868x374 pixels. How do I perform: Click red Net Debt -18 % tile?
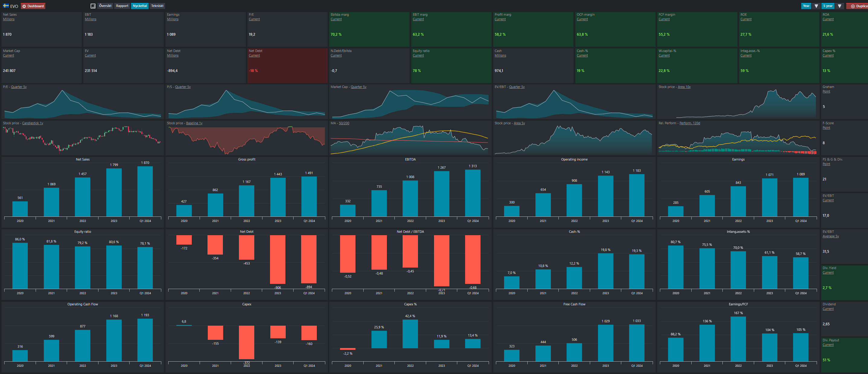(287, 66)
